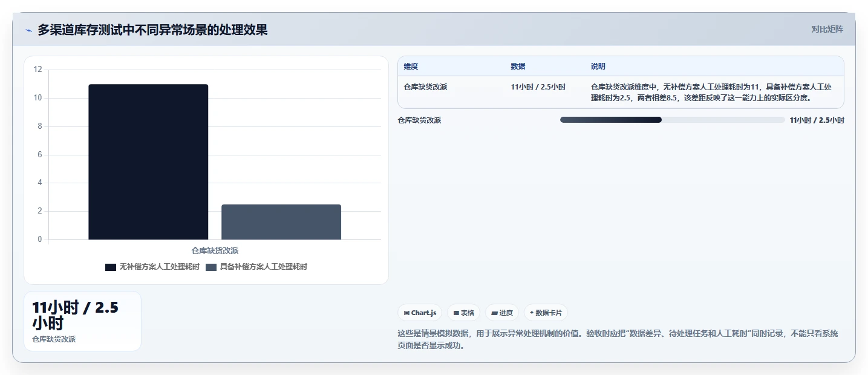The width and height of the screenshot is (868, 375).
Task: Click the lightning icon beside the title
Action: 28,30
